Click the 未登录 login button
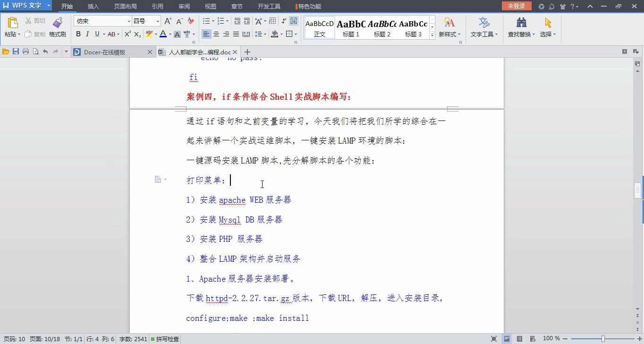Screen dimensions: 644x344 pyautogui.click(x=516, y=6)
